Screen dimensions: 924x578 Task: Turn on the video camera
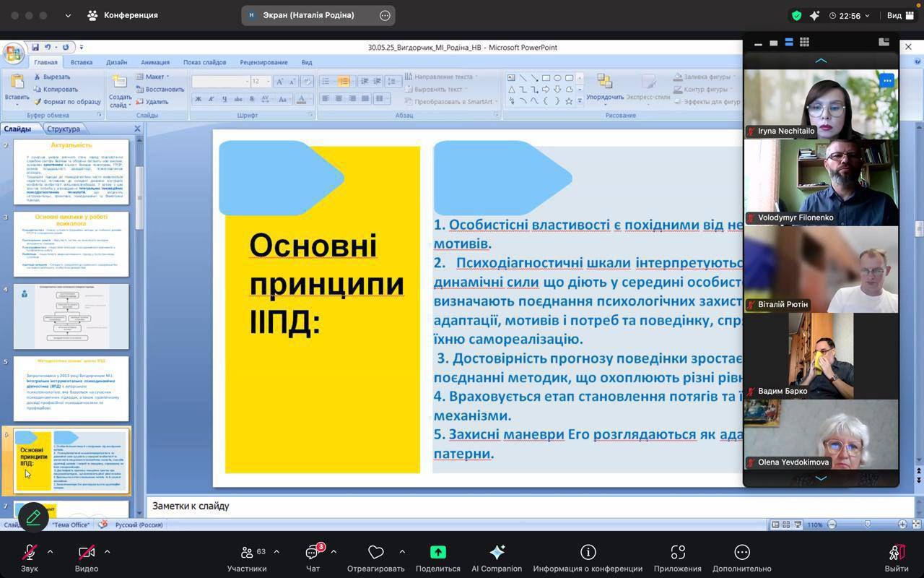87,553
